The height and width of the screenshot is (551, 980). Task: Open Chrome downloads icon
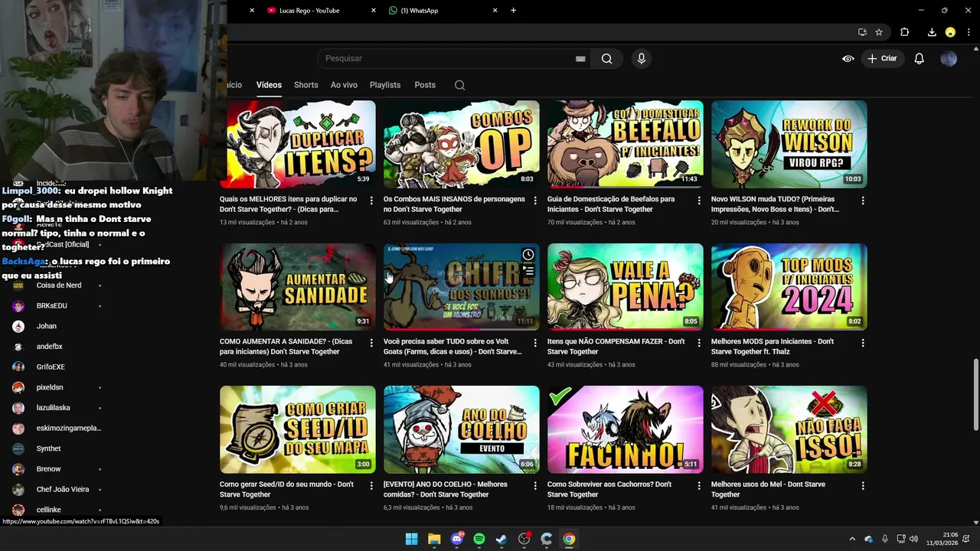932,32
